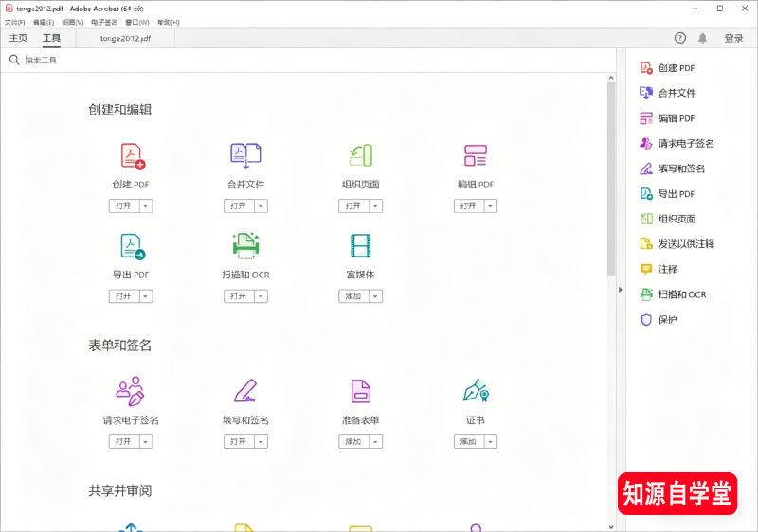Click the 证书 fountain pen icon

point(475,391)
